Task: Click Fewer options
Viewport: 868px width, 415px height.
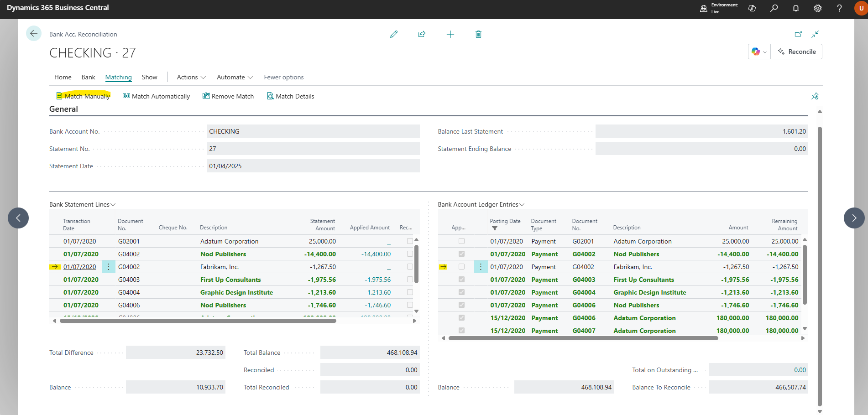Action: (284, 78)
